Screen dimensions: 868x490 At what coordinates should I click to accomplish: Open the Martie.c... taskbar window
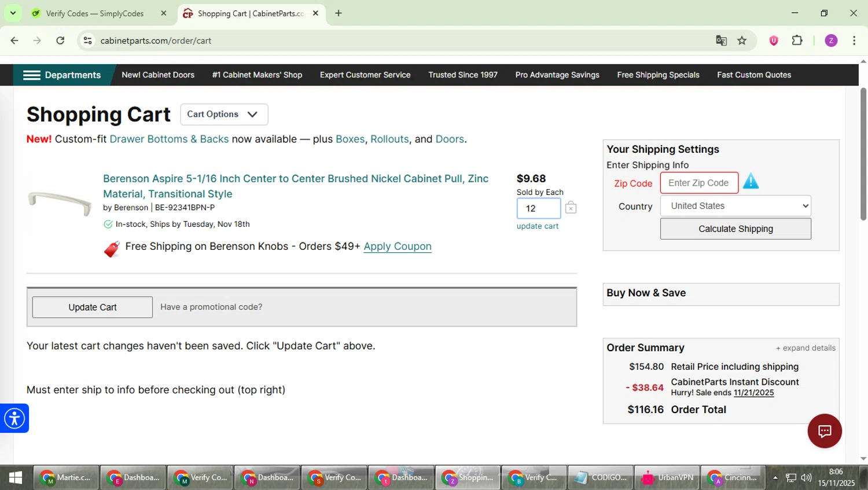pos(66,478)
